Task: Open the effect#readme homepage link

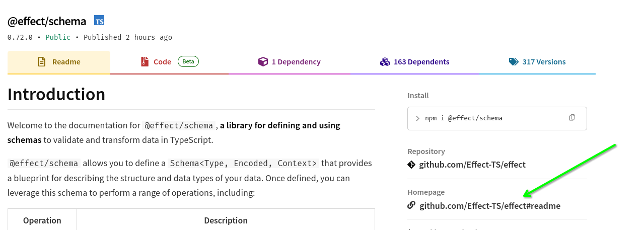Action: (x=489, y=206)
